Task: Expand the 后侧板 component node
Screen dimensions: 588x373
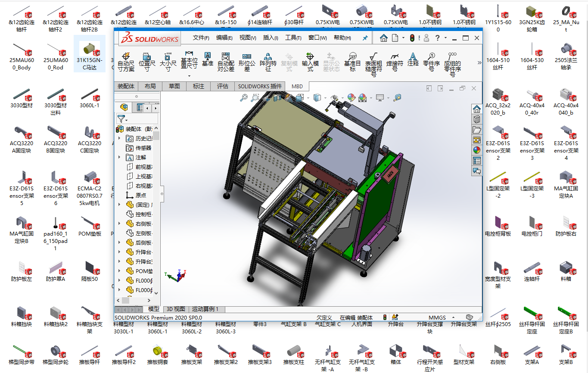Action: coord(119,242)
